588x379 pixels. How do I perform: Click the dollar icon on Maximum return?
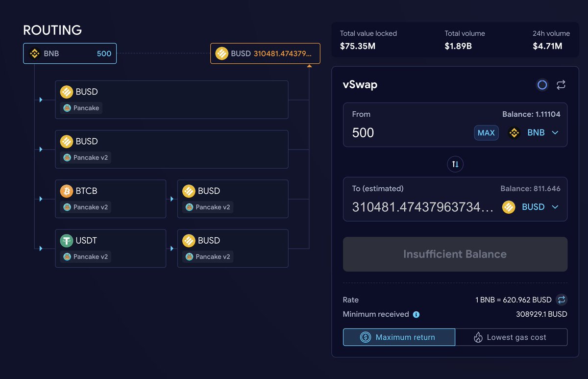pos(365,337)
